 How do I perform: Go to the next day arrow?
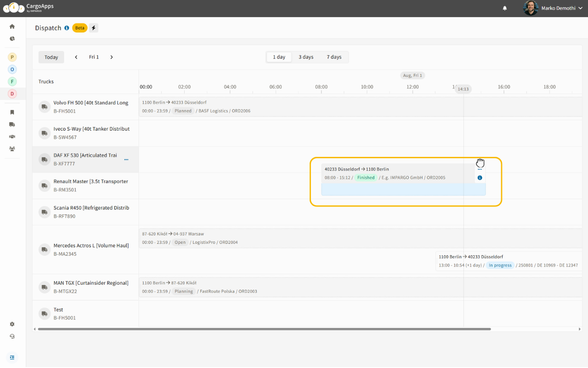point(112,57)
